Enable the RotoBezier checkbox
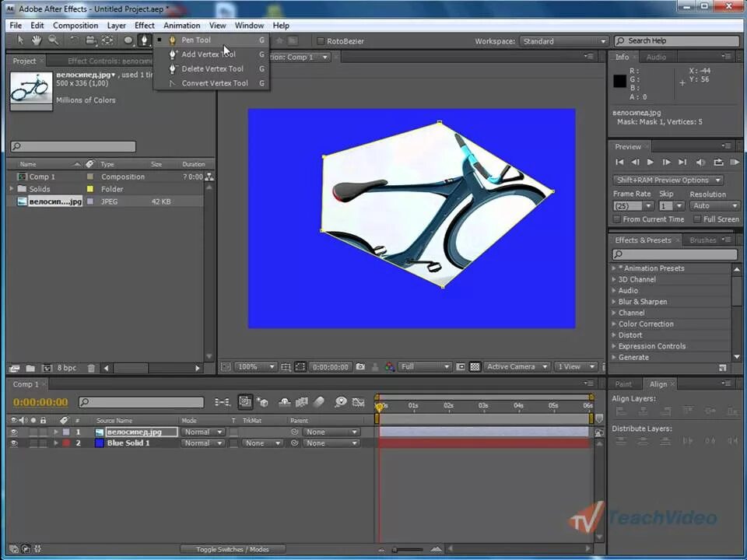 click(321, 41)
